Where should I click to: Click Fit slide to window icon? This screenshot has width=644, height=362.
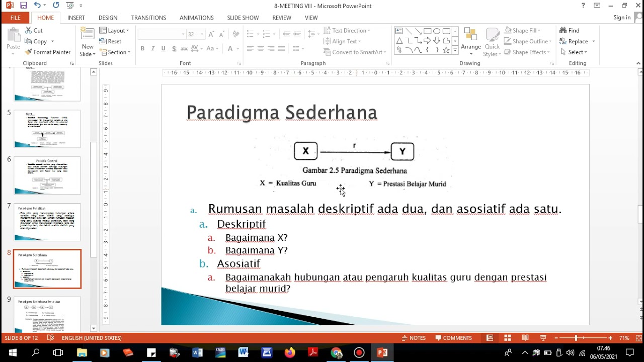[x=638, y=338]
